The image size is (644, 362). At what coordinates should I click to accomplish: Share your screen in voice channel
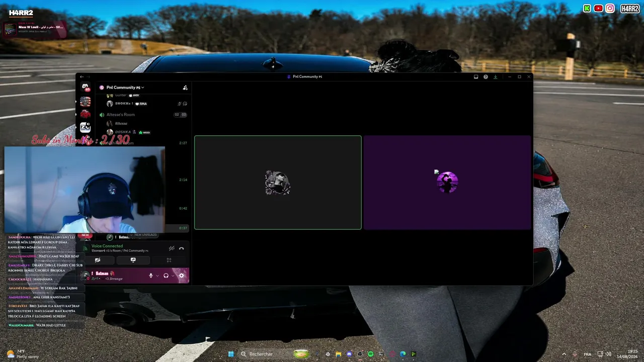133,260
